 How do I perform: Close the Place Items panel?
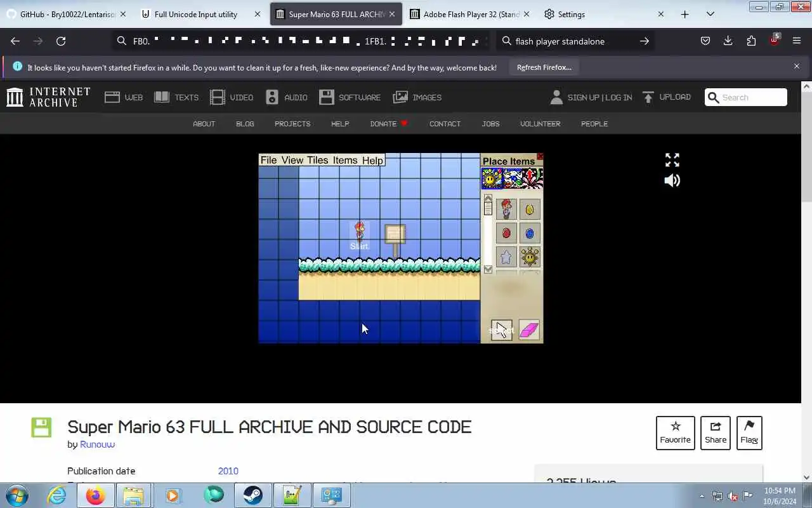tap(540, 156)
